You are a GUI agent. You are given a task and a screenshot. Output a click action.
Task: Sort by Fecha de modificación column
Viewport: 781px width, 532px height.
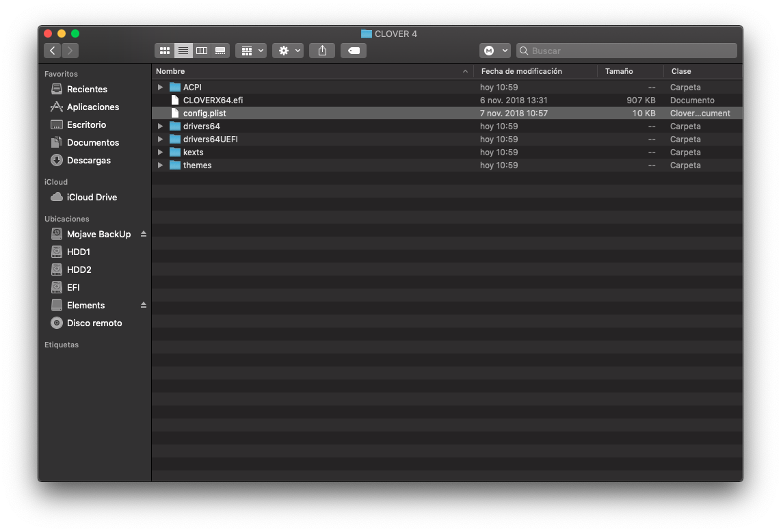(521, 71)
